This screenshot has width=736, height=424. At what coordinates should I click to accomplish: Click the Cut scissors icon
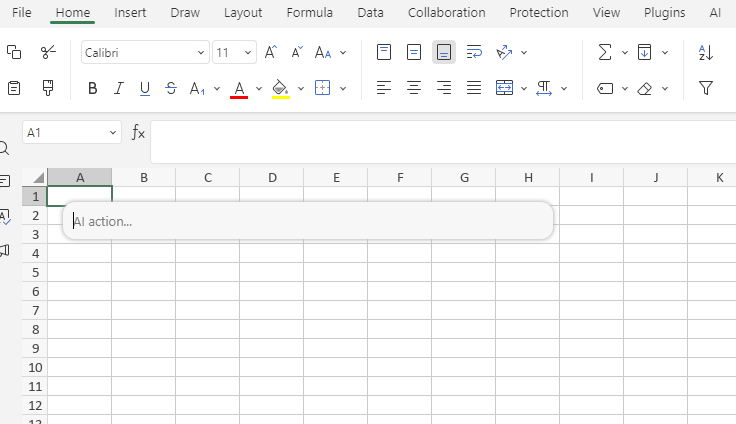(48, 52)
